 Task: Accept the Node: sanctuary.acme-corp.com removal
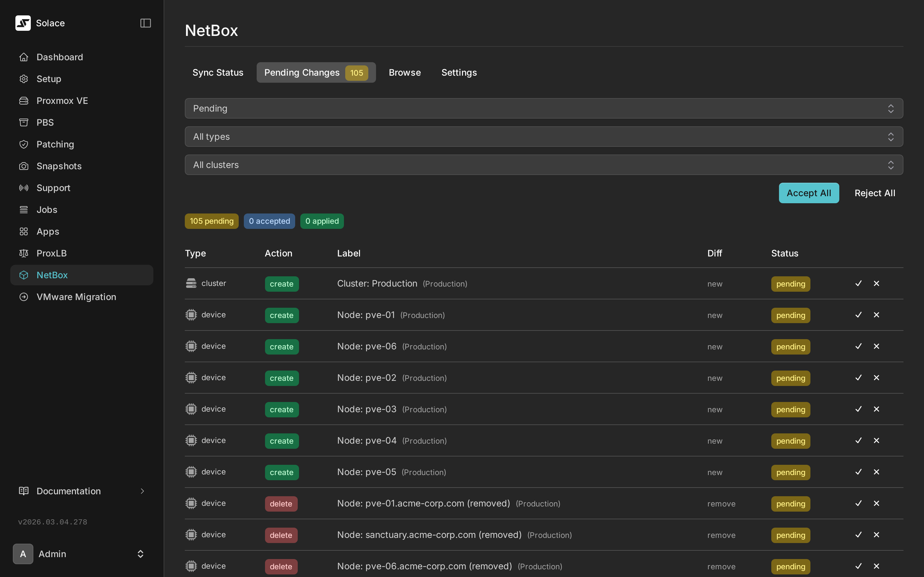point(858,535)
